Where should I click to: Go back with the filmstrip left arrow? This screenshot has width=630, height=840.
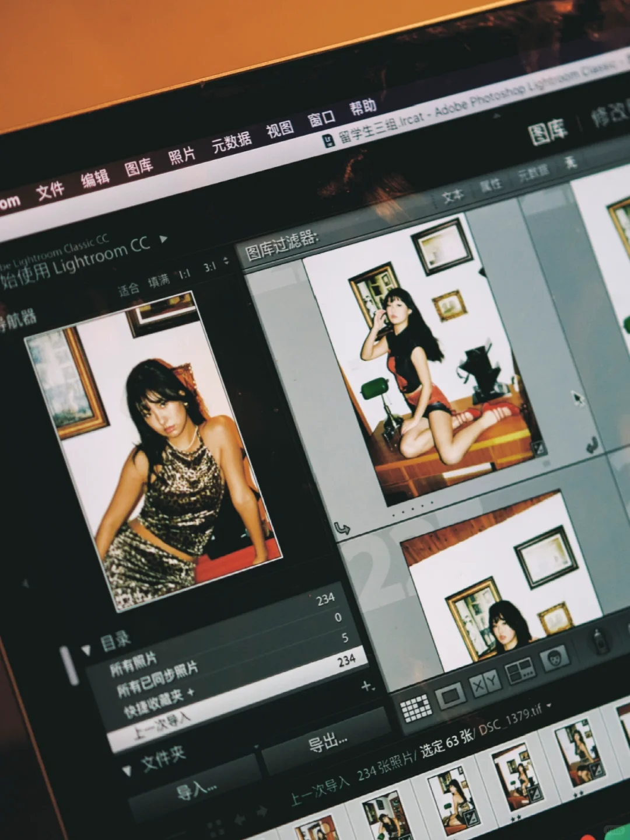[x=239, y=820]
